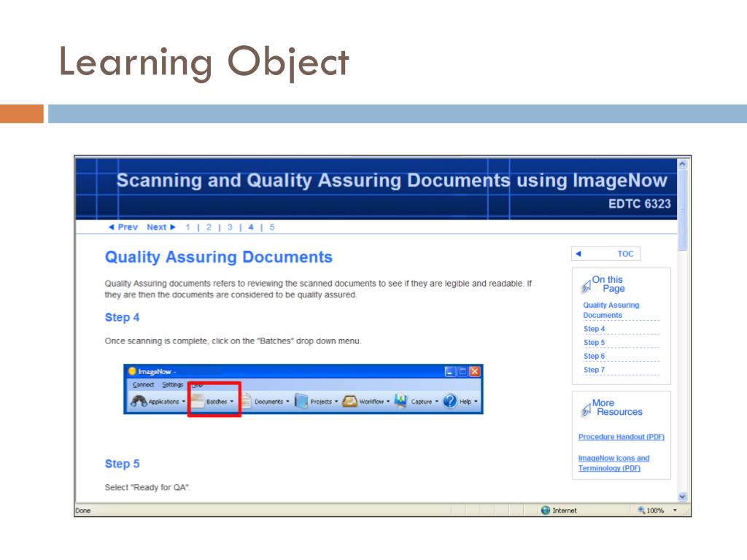The height and width of the screenshot is (560, 747).
Task: Click the TOC collapse arrow
Action: tap(578, 254)
